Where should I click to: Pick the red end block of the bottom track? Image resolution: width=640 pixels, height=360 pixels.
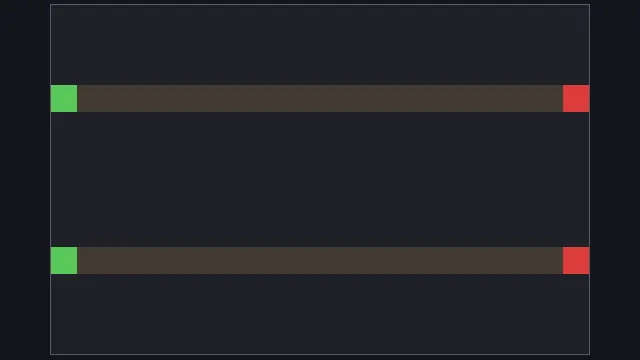pos(576,260)
